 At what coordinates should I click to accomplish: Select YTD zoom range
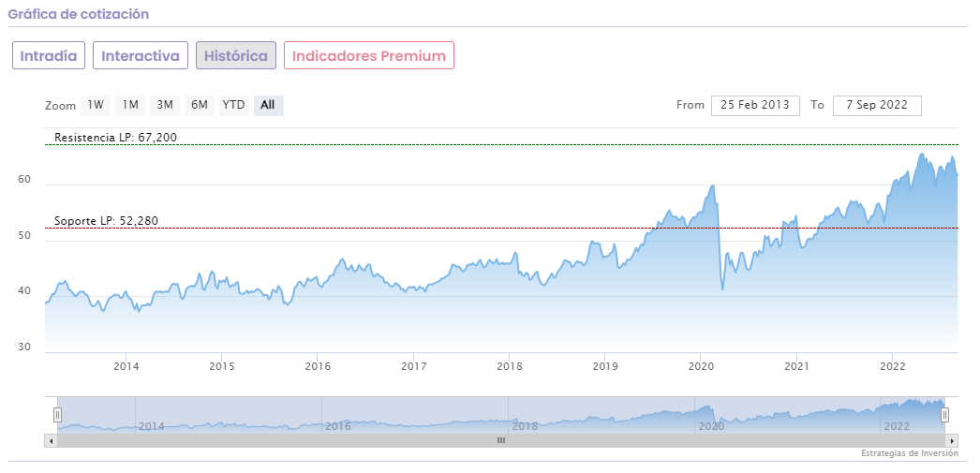tap(233, 105)
